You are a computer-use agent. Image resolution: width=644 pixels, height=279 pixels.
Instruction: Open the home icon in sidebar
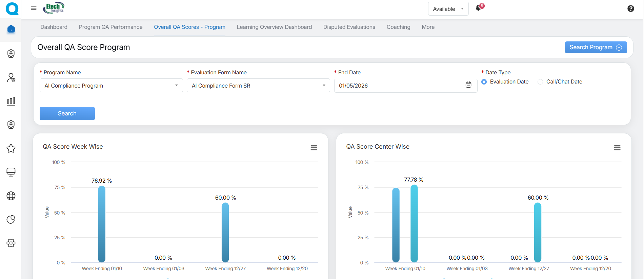[x=11, y=29]
